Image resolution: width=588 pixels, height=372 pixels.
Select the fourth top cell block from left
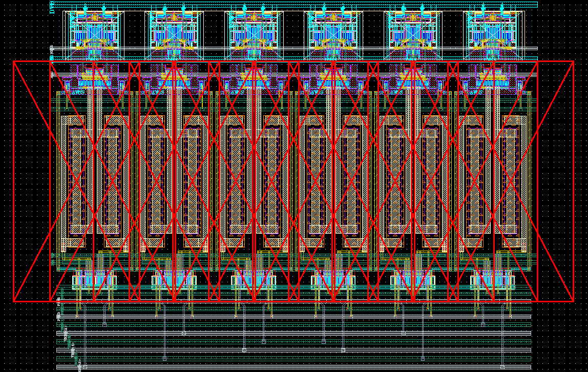click(x=333, y=30)
